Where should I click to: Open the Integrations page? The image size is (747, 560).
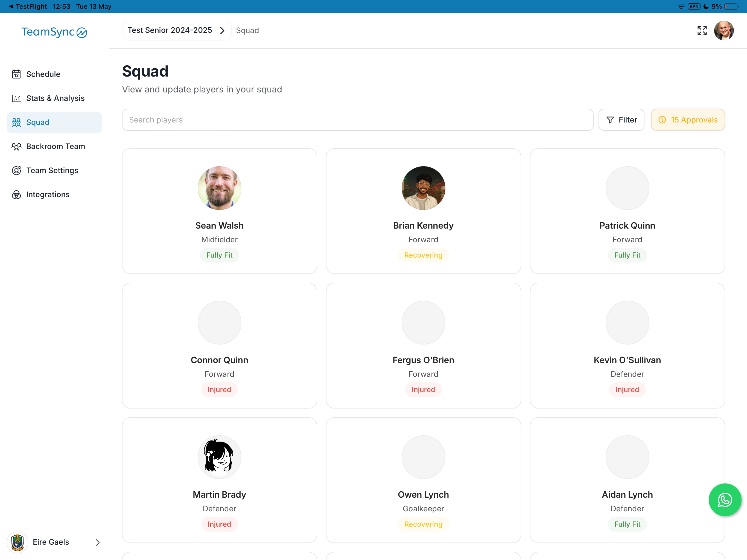click(54, 194)
